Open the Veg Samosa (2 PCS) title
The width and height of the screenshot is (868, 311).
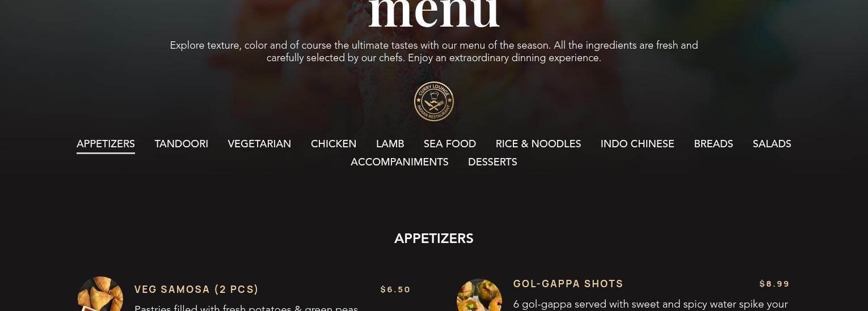pyautogui.click(x=196, y=289)
